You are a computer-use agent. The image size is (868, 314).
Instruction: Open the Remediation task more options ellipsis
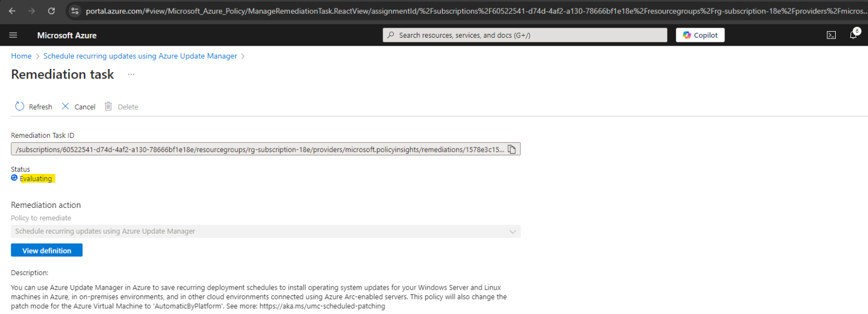(x=131, y=75)
